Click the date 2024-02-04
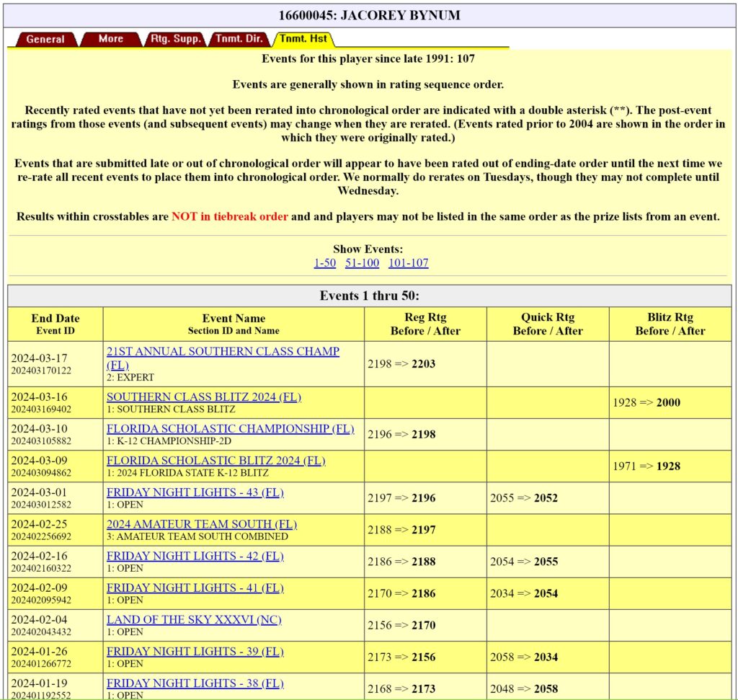The height and width of the screenshot is (700, 738). [x=39, y=619]
